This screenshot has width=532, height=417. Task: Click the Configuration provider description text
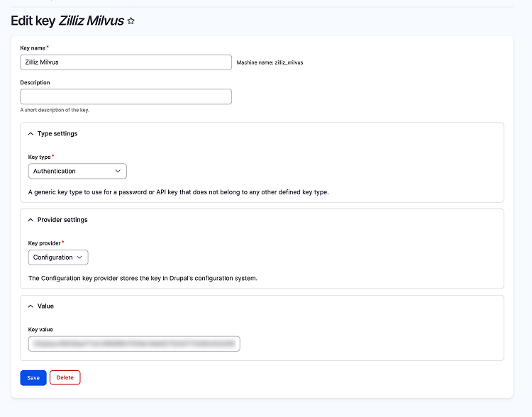[x=143, y=278]
